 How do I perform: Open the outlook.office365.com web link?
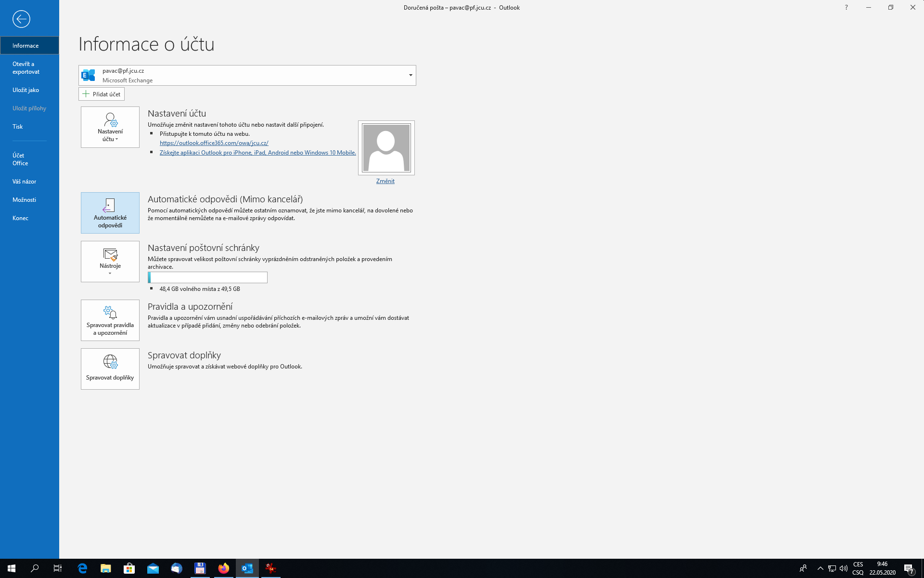214,143
